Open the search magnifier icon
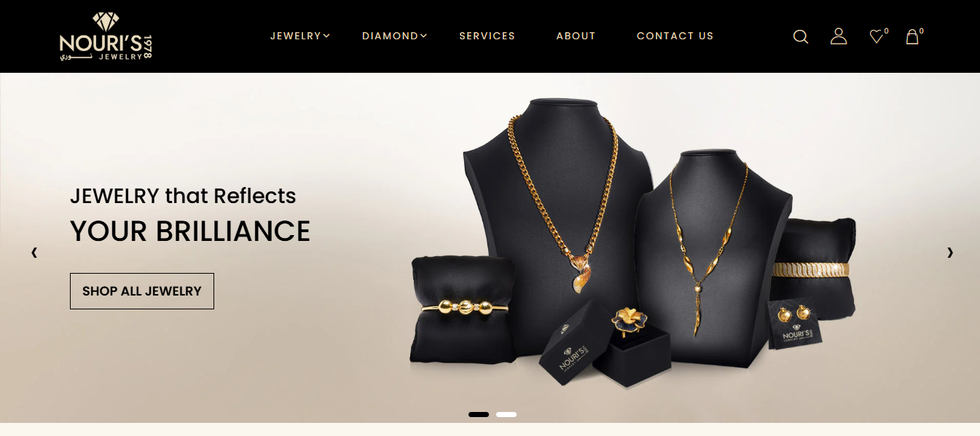This screenshot has width=980, height=436. (801, 36)
